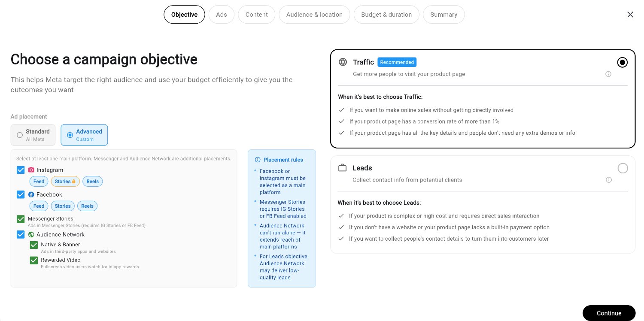Choose Standard ad placement
Screen dimensions: 644x321
pyautogui.click(x=33, y=135)
